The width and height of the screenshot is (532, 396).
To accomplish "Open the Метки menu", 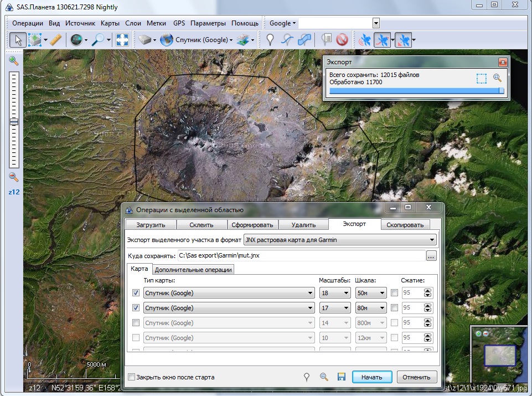I will pyautogui.click(x=157, y=23).
